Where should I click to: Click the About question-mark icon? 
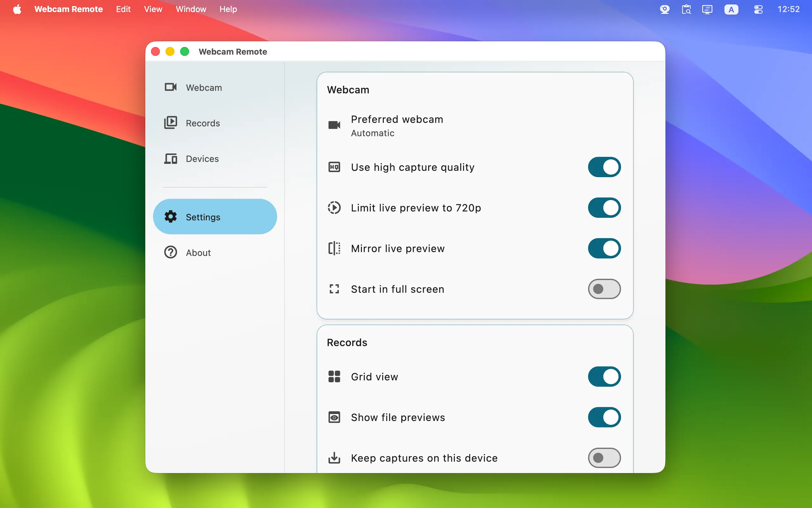tap(170, 252)
